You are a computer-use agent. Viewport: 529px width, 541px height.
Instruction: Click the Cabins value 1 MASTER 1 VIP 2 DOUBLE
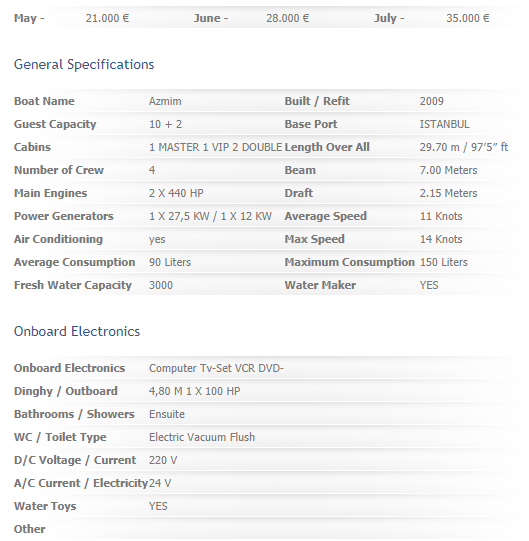click(x=215, y=147)
